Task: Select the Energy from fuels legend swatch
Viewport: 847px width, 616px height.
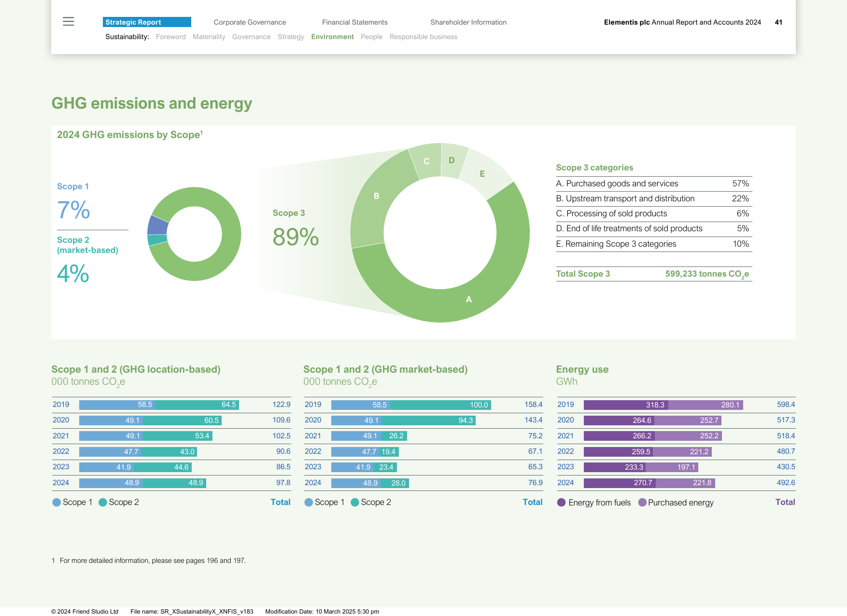Action: pyautogui.click(x=561, y=503)
